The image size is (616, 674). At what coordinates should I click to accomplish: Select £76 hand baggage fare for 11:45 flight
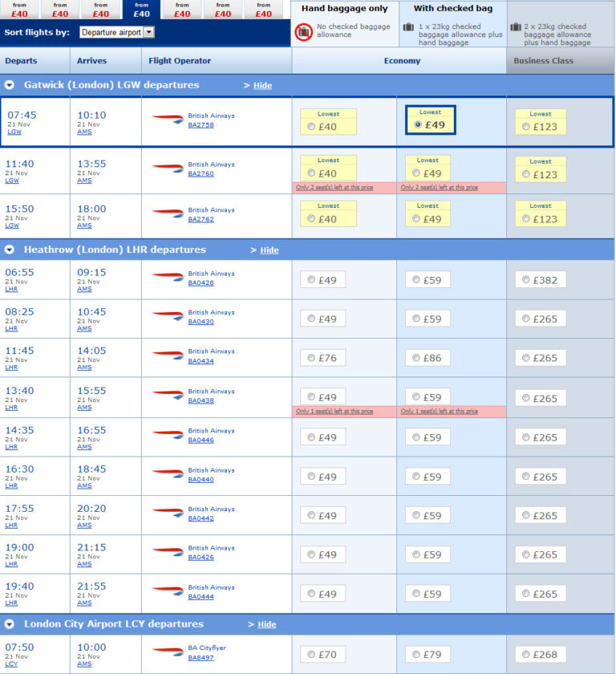coord(311,358)
